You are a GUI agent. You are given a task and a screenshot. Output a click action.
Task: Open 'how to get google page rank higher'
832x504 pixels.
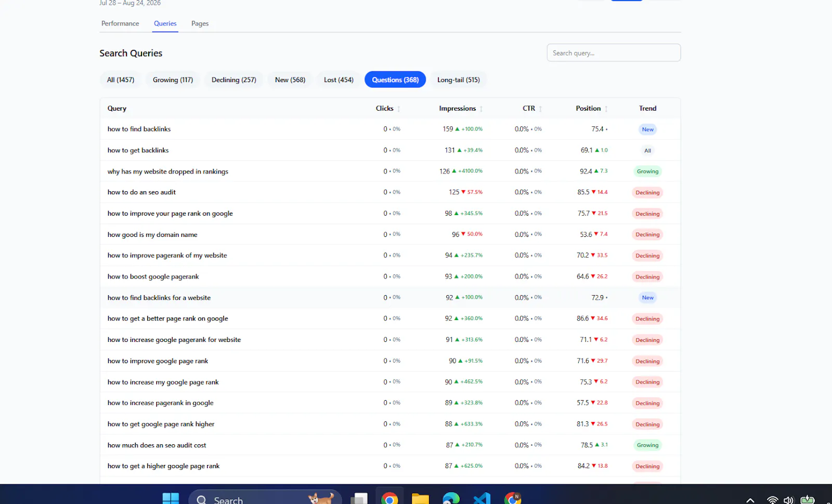[x=161, y=424]
